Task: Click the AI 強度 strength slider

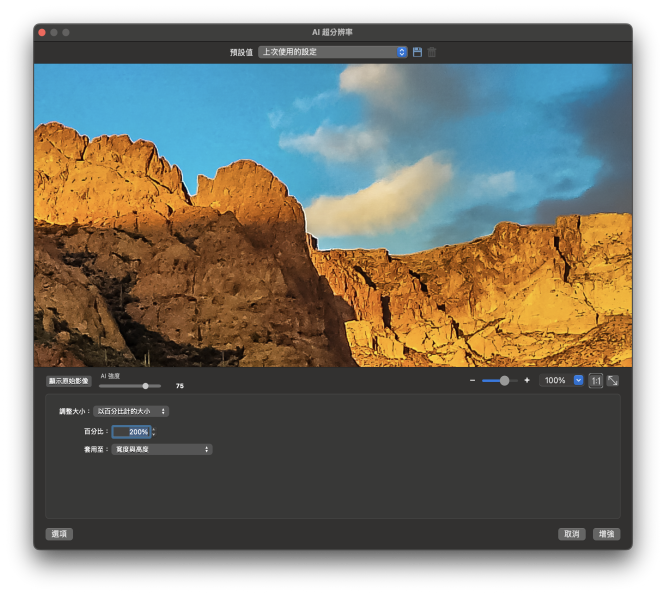Action: click(130, 386)
